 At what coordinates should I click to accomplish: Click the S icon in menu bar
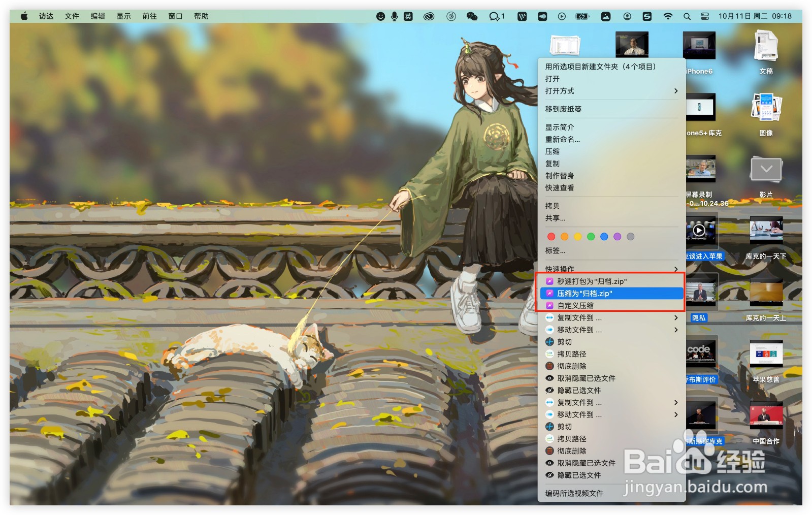click(x=647, y=16)
